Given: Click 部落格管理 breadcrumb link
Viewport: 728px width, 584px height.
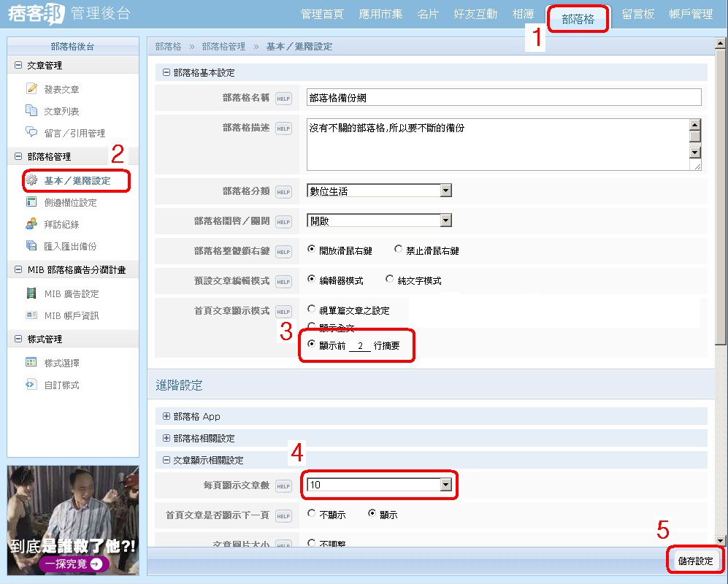Looking at the screenshot, I should [223, 47].
